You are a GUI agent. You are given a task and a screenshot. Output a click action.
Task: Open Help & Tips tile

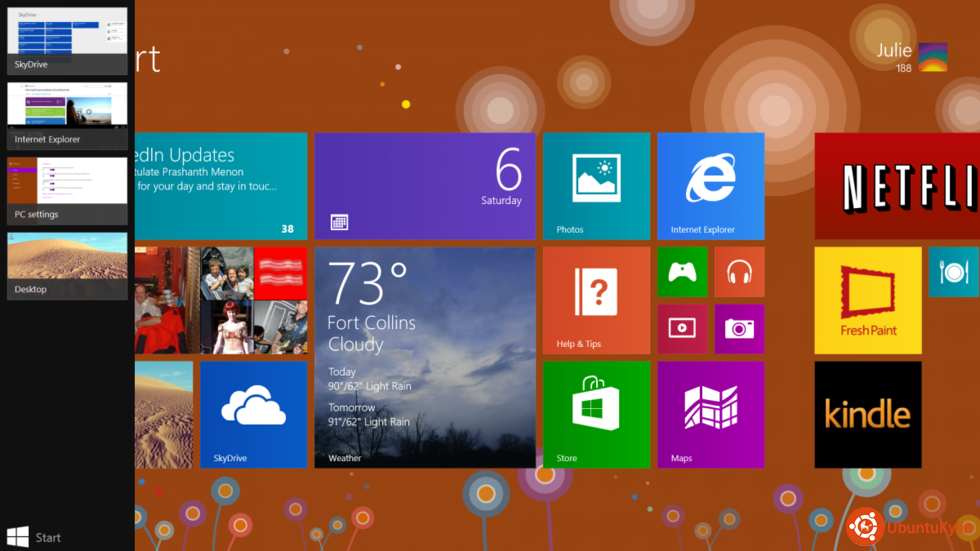tap(596, 300)
